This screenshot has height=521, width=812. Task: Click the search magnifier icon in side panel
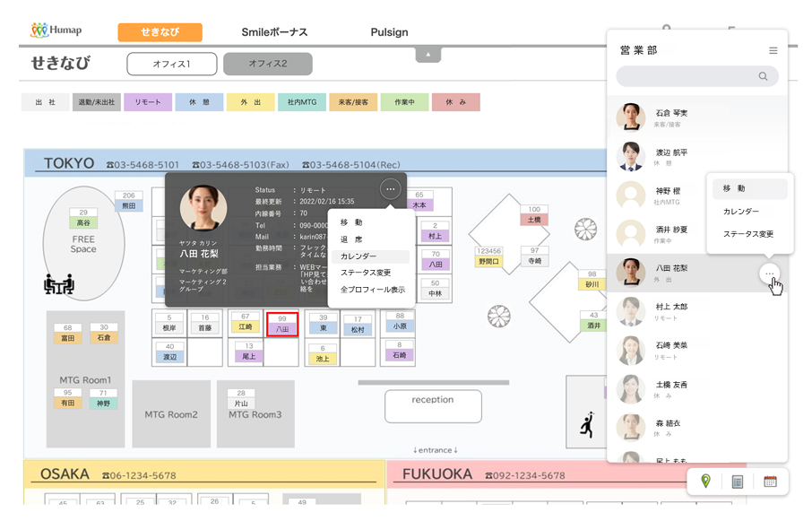click(764, 76)
